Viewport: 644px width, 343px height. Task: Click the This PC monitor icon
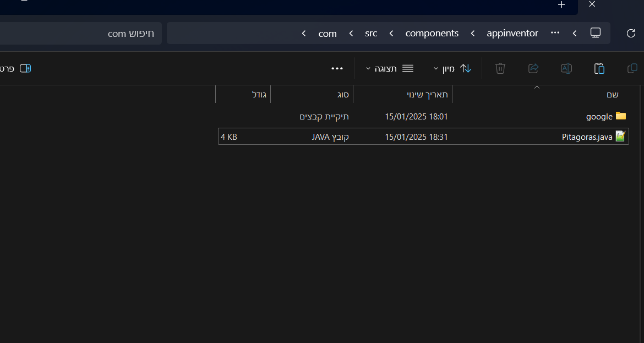595,32
